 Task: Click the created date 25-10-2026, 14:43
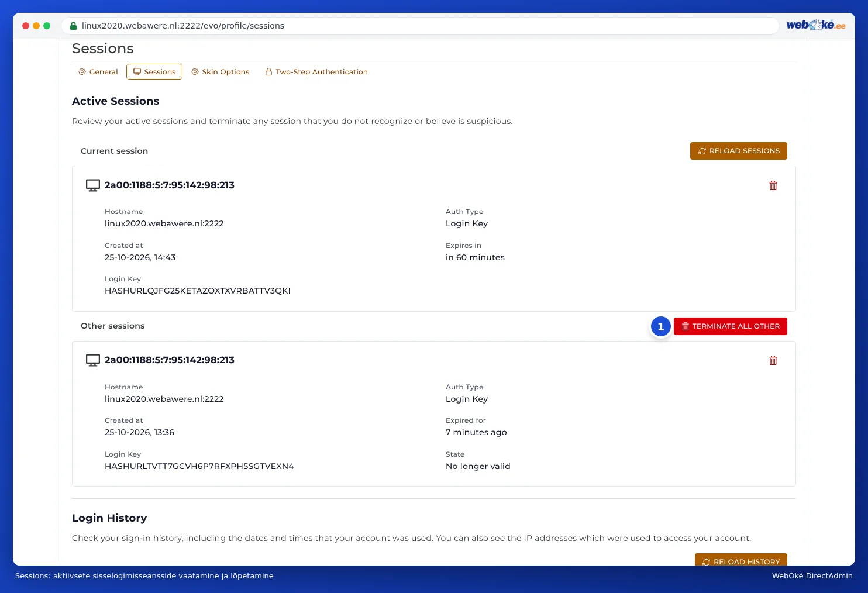click(x=140, y=257)
